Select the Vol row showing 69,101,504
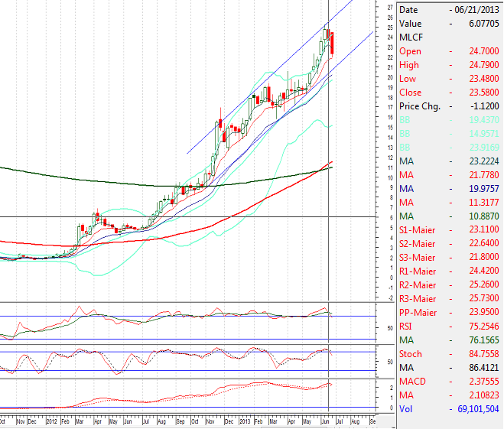This screenshot has width=504, height=429. [449, 409]
